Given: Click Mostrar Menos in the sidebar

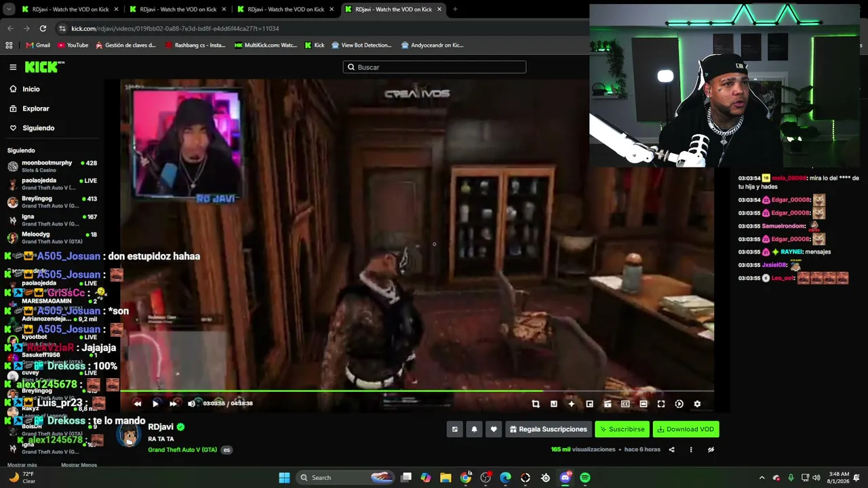Looking at the screenshot, I should point(79,465).
